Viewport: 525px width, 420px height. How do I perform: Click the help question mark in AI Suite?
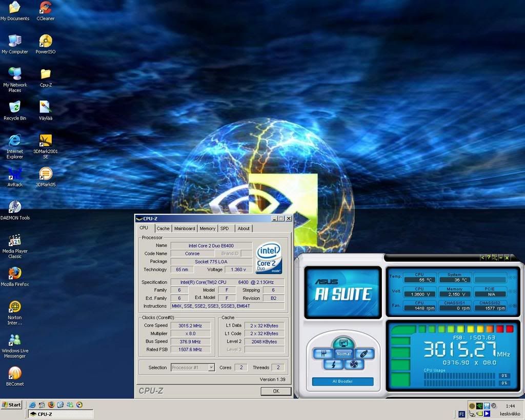[488, 257]
